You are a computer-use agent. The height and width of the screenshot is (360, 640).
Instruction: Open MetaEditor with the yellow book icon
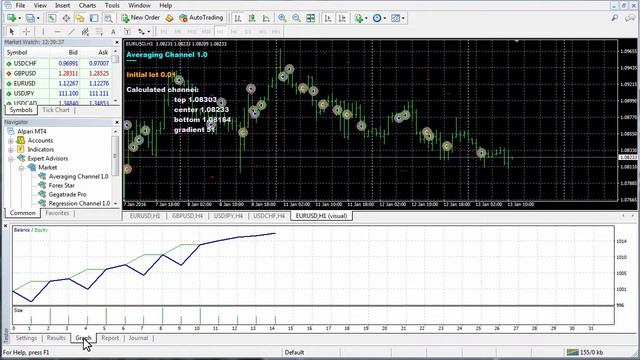(x=169, y=18)
